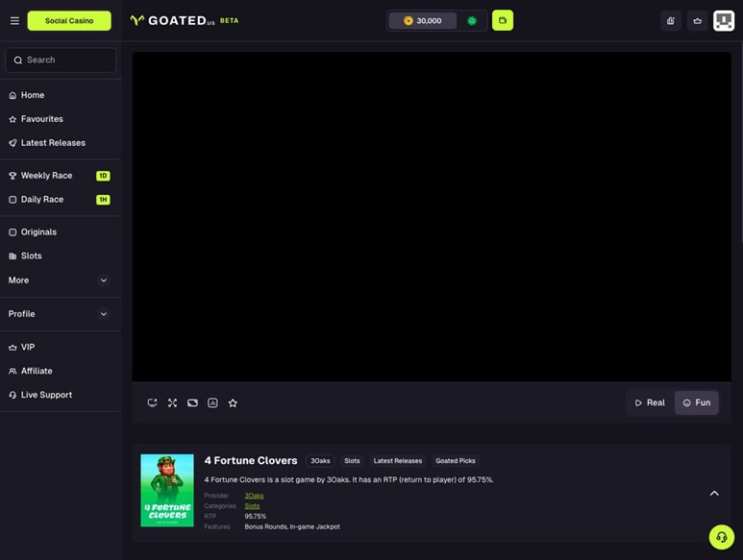743x560 pixels.
Task: Open game statistics icon
Action: tap(212, 402)
